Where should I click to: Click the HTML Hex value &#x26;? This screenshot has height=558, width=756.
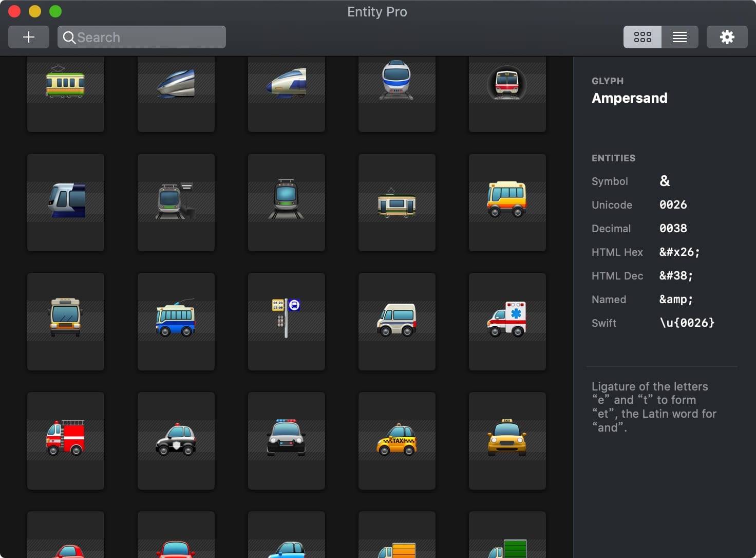point(679,252)
